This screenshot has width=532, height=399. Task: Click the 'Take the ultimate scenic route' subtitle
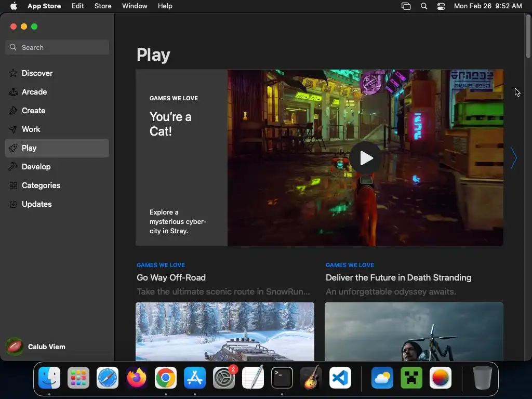(223, 292)
